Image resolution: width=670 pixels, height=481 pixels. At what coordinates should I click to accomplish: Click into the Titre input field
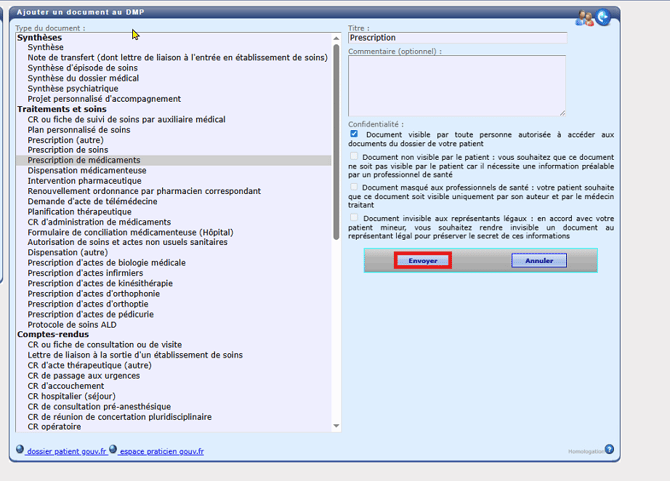click(x=456, y=38)
